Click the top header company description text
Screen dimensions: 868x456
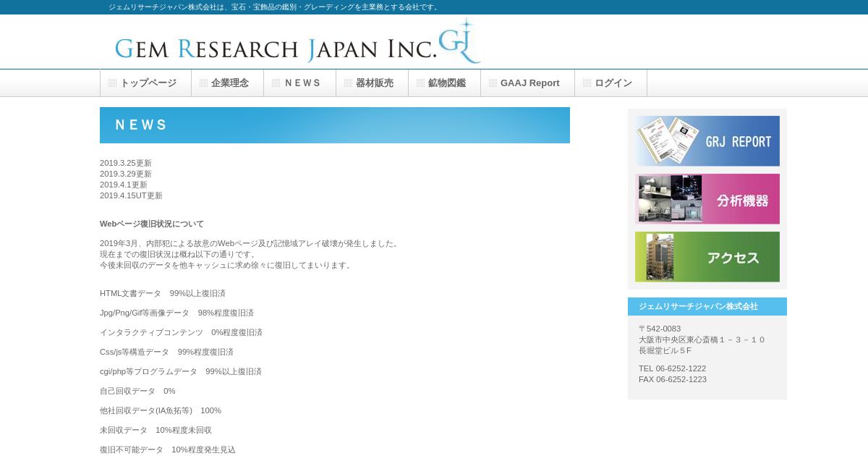274,7
